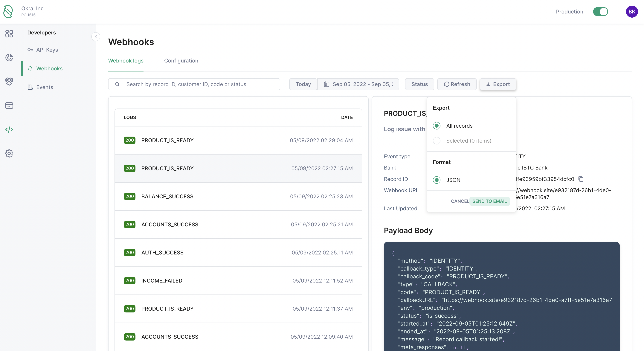The height and width of the screenshot is (351, 644).
Task: Open the settings gear in sidebar
Action: coord(9,153)
